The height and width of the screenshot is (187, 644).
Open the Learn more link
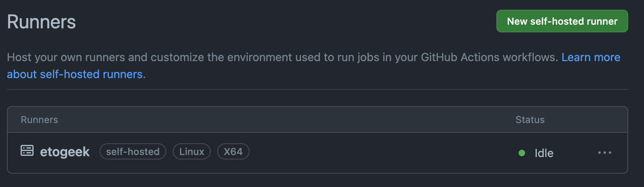click(591, 57)
